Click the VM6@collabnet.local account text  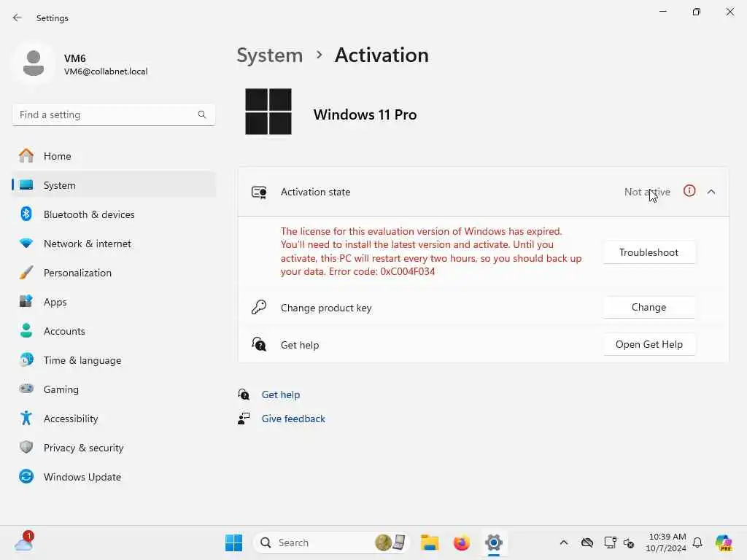tap(106, 71)
